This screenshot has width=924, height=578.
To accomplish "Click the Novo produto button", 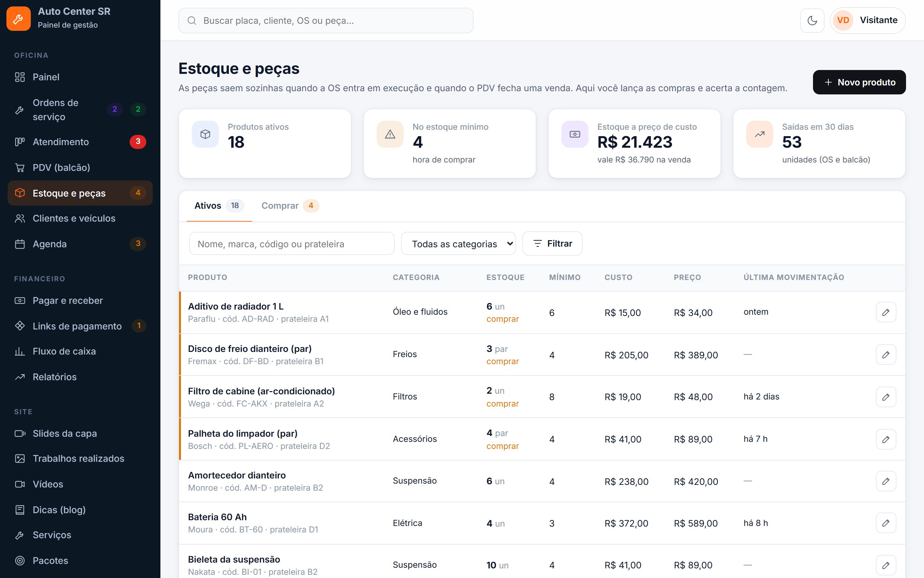I will (x=859, y=82).
